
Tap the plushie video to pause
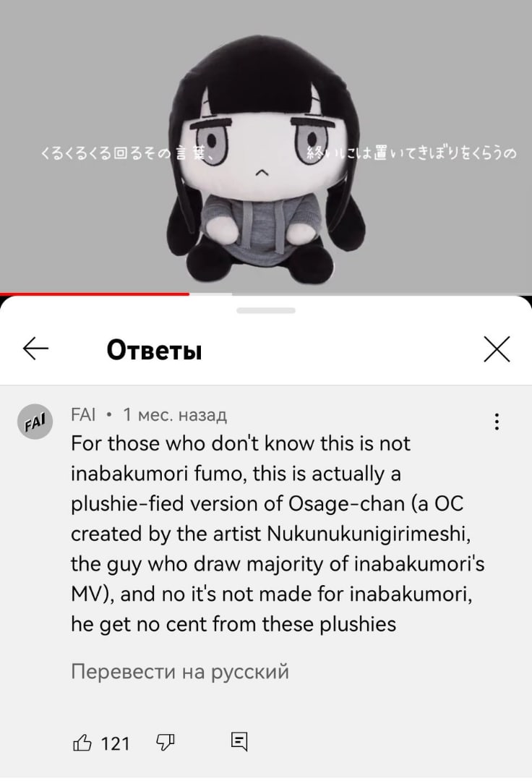click(266, 146)
